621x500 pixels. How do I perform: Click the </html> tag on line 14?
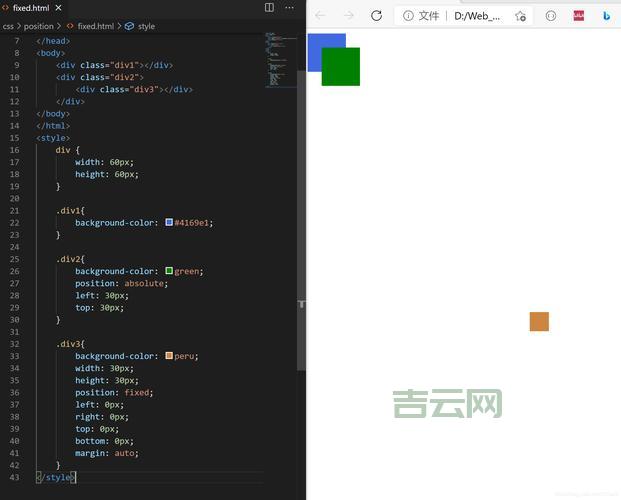(x=53, y=126)
